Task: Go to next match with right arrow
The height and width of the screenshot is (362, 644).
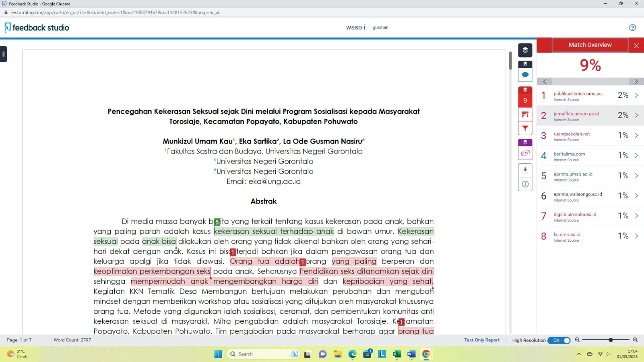Action: coord(636,82)
